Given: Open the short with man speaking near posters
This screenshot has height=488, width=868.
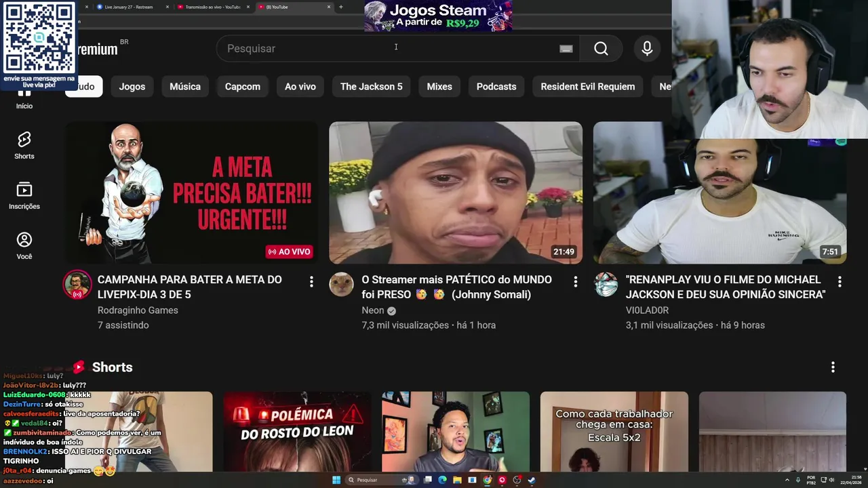Looking at the screenshot, I should tap(456, 432).
